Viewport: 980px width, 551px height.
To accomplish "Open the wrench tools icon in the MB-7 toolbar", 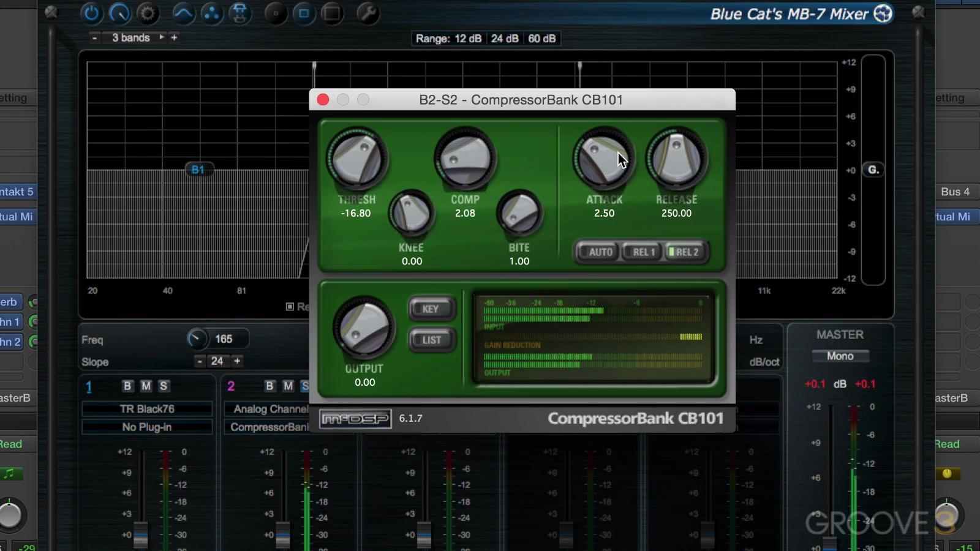I will click(367, 13).
